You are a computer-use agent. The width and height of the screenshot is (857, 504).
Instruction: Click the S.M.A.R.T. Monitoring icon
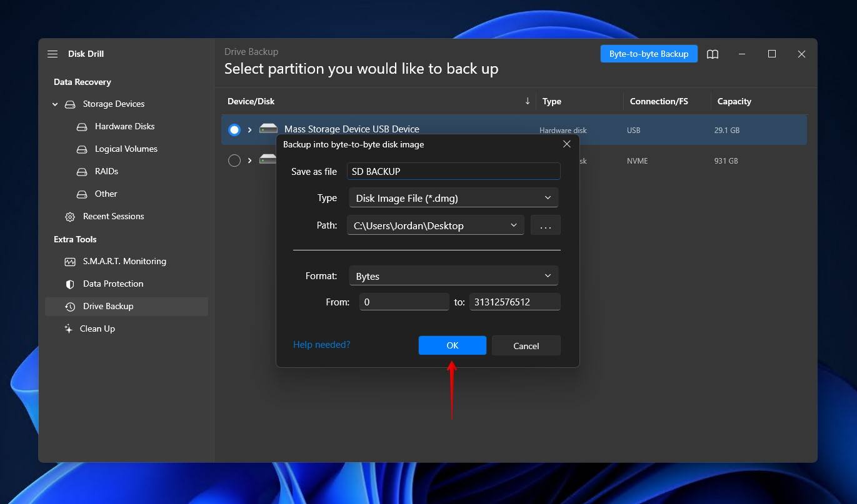point(70,262)
